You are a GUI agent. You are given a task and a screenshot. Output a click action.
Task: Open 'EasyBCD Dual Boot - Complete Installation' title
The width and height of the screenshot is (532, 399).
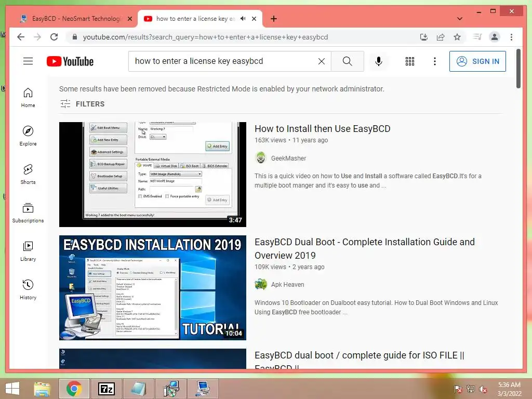pos(365,248)
